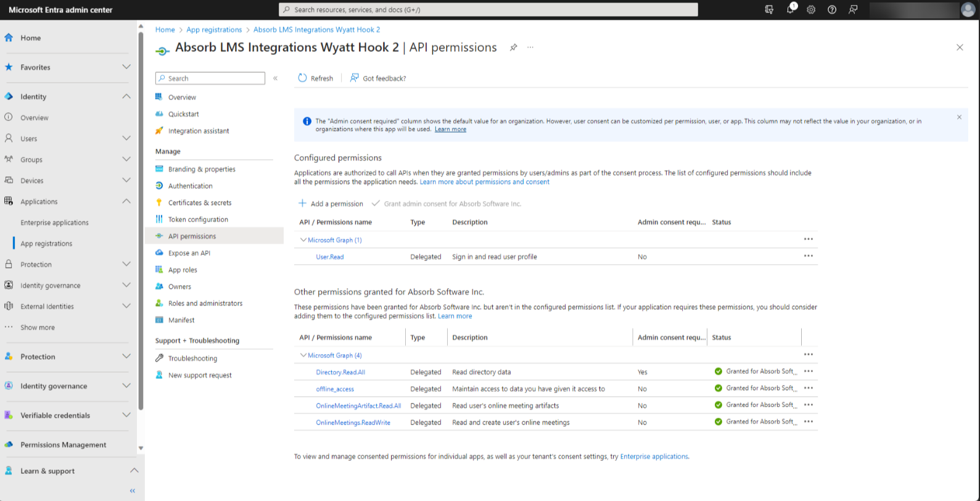The image size is (980, 501).
Task: Expand the Groups submenu
Action: [x=126, y=159]
